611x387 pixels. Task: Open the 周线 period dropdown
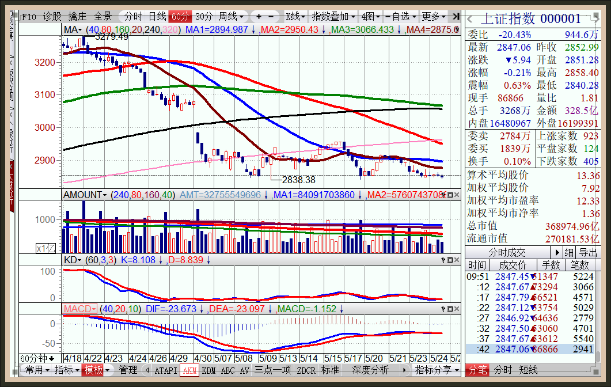tap(231, 17)
